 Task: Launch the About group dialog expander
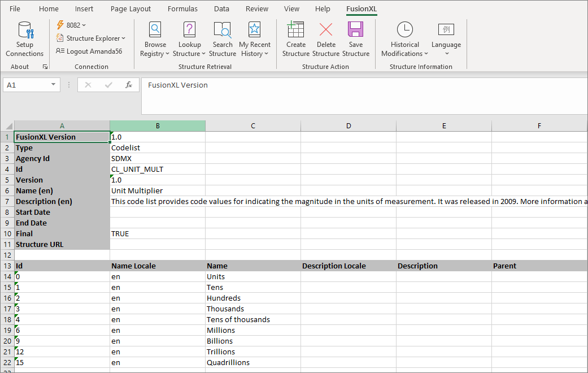[x=45, y=67]
